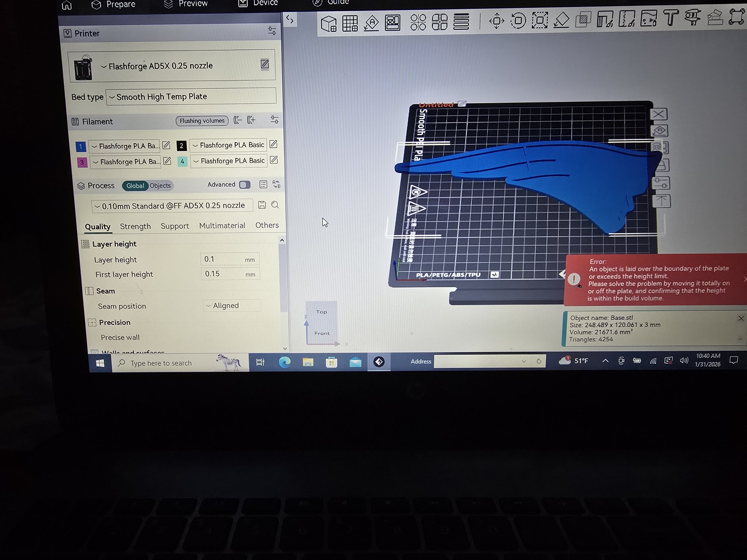Open the 0.10mm Standard process preset dropdown
Screen dimensions: 747x560
point(172,206)
